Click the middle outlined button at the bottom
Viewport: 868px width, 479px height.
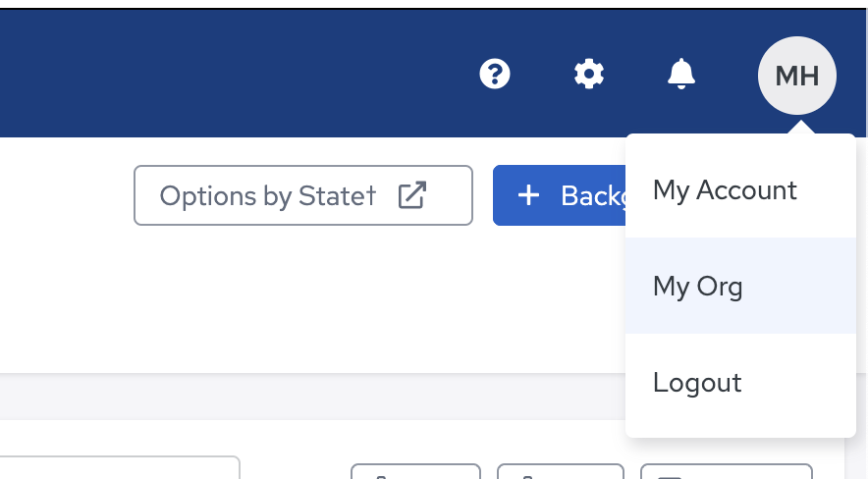(x=561, y=471)
